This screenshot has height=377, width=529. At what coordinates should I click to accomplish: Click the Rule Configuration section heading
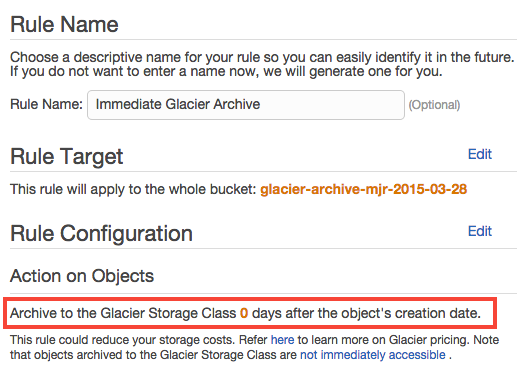[101, 233]
